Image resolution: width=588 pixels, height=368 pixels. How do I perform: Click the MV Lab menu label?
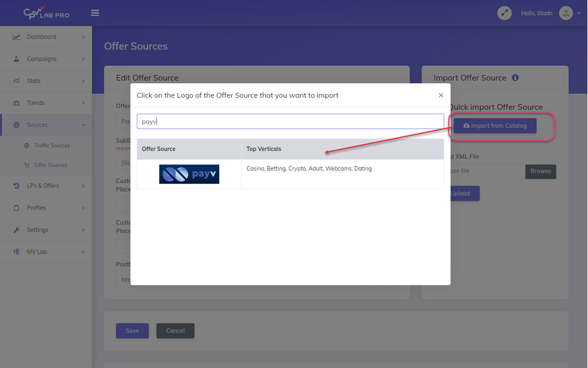click(x=36, y=252)
